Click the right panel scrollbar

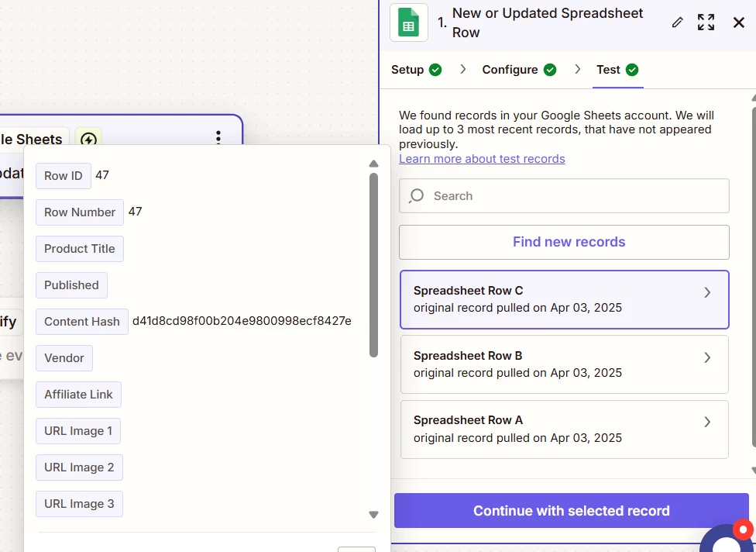pyautogui.click(x=754, y=275)
